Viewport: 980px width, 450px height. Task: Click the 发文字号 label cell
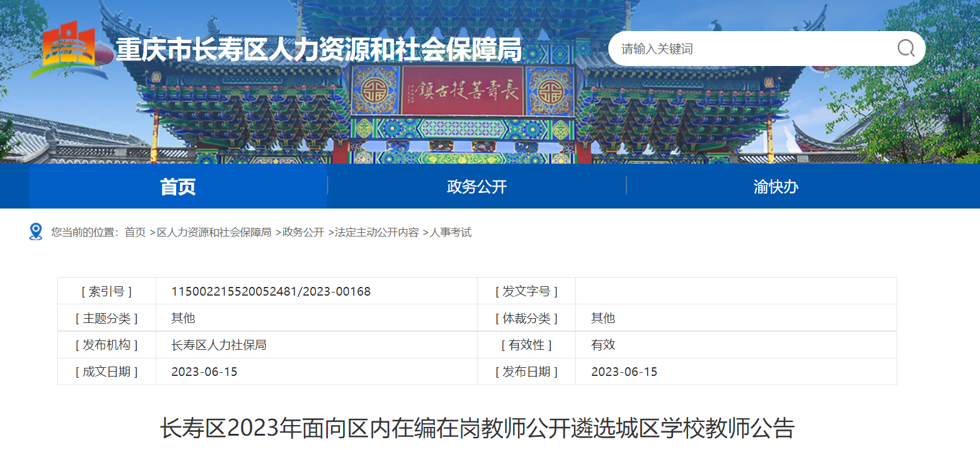pos(526,291)
